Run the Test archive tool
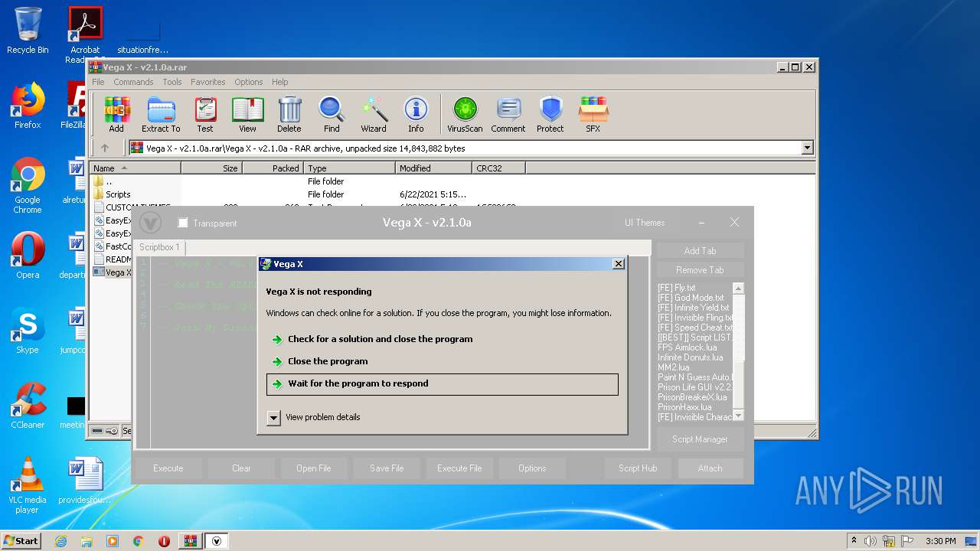This screenshot has width=980, height=551. click(205, 115)
